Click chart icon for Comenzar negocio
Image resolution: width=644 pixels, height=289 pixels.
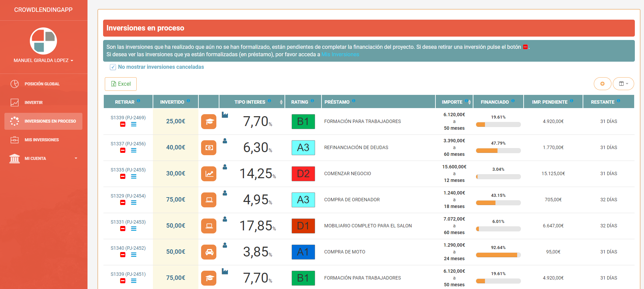click(209, 174)
